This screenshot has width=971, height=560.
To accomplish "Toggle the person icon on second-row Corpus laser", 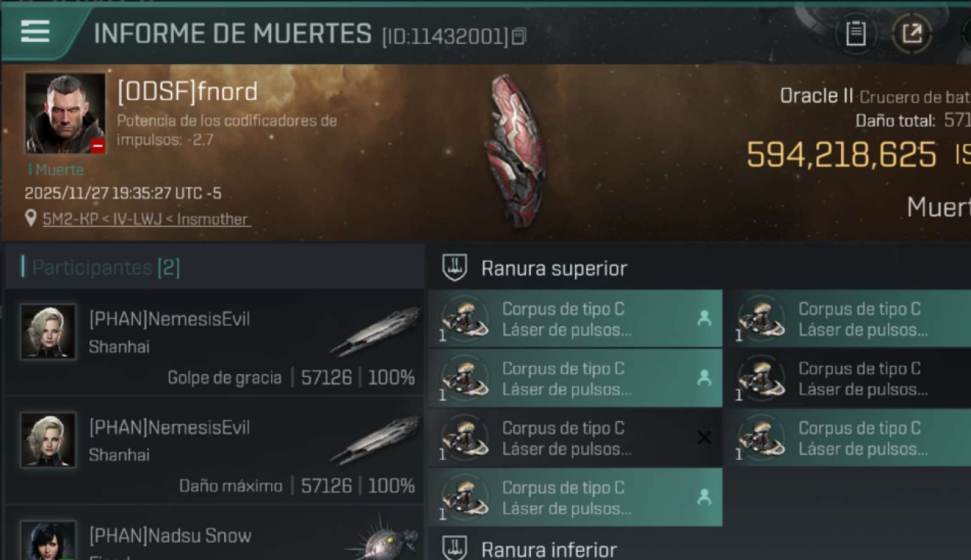I will (704, 379).
